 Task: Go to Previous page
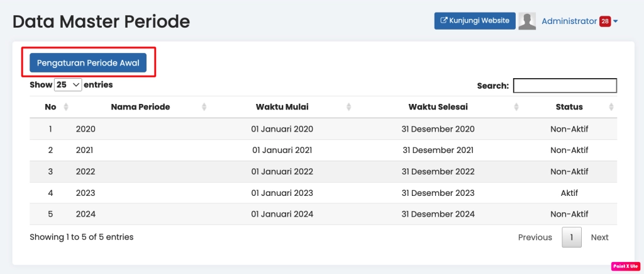click(535, 237)
